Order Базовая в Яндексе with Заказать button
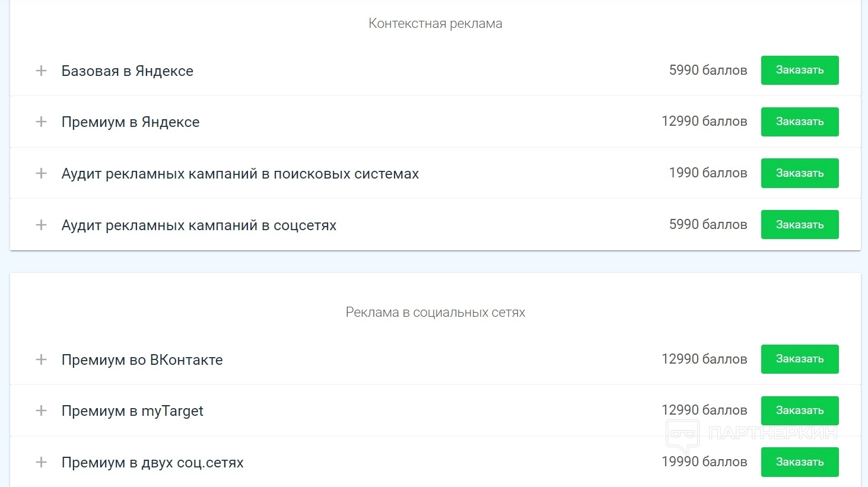This screenshot has width=868, height=487. 799,70
